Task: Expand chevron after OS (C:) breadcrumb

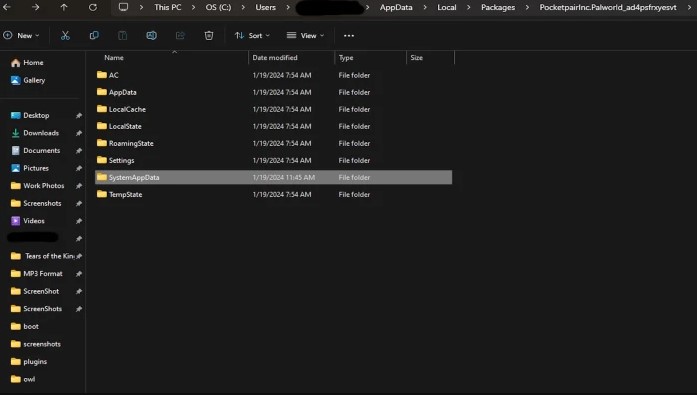Action: tap(243, 8)
